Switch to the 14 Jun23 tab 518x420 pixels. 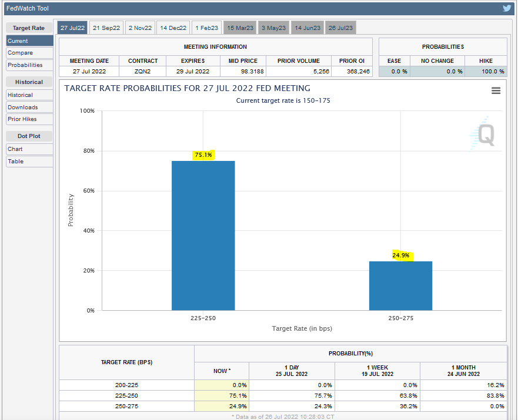[x=308, y=28]
